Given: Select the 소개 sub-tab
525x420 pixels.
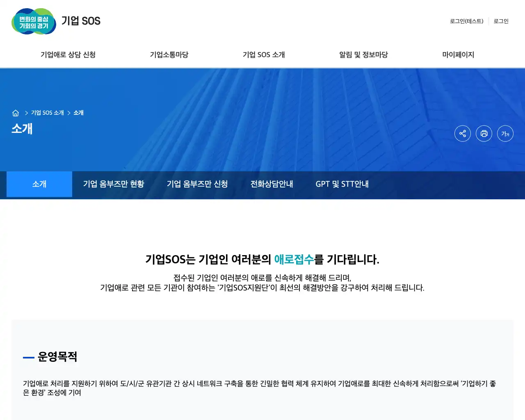Looking at the screenshot, I should pyautogui.click(x=39, y=184).
